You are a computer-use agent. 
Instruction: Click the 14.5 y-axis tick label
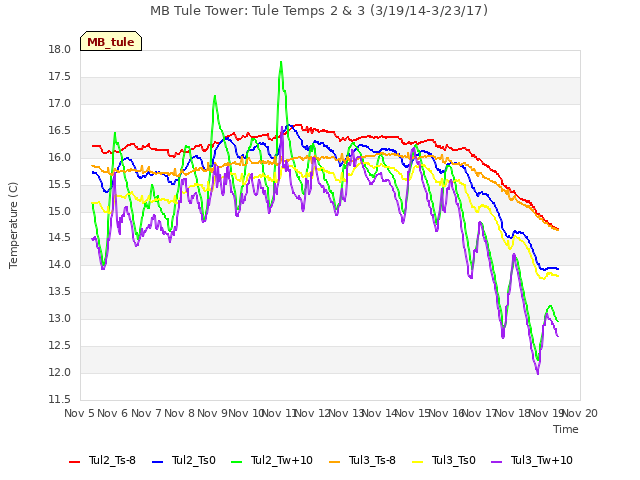click(x=60, y=238)
